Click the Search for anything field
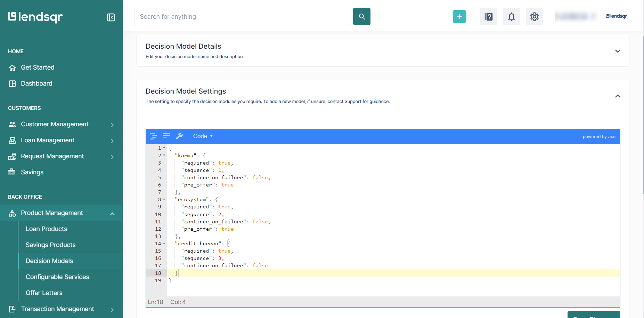The image size is (644, 318). click(x=242, y=16)
